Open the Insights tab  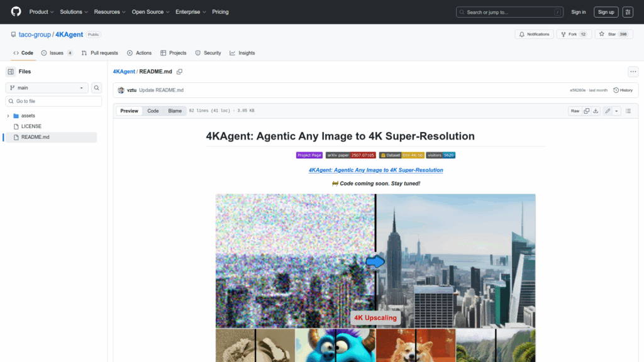[x=242, y=53]
